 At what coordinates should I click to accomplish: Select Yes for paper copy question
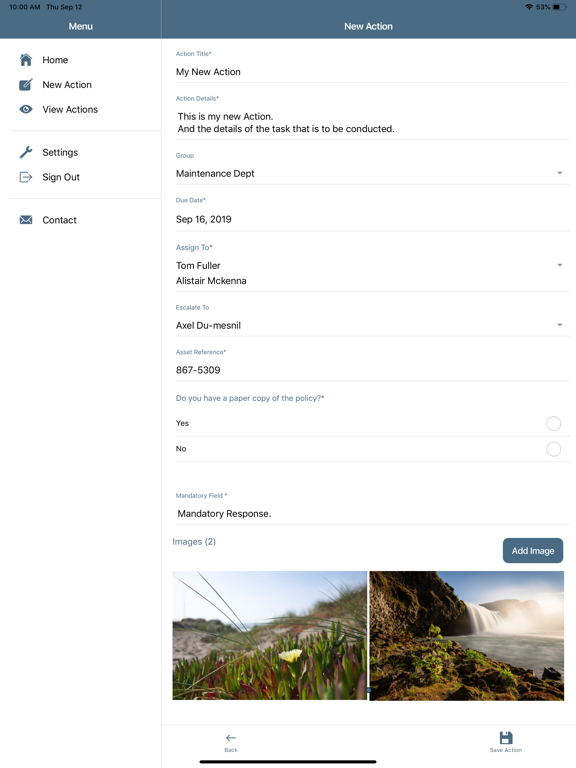tap(553, 423)
